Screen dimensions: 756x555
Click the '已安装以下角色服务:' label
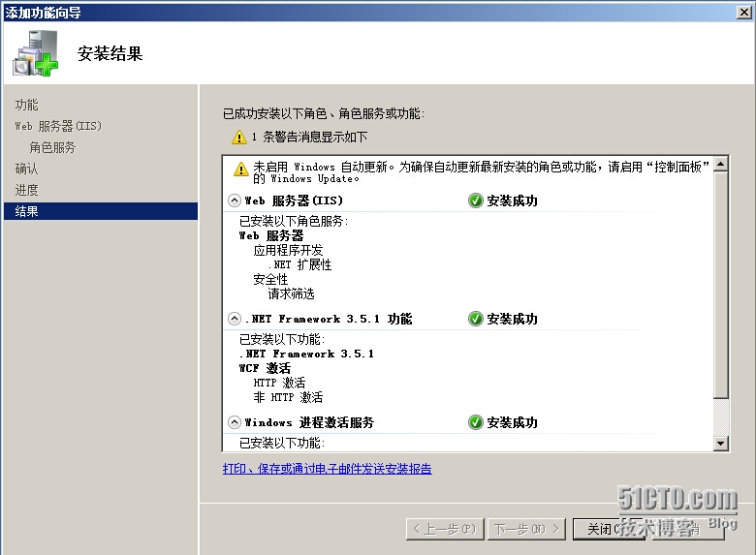294,221
